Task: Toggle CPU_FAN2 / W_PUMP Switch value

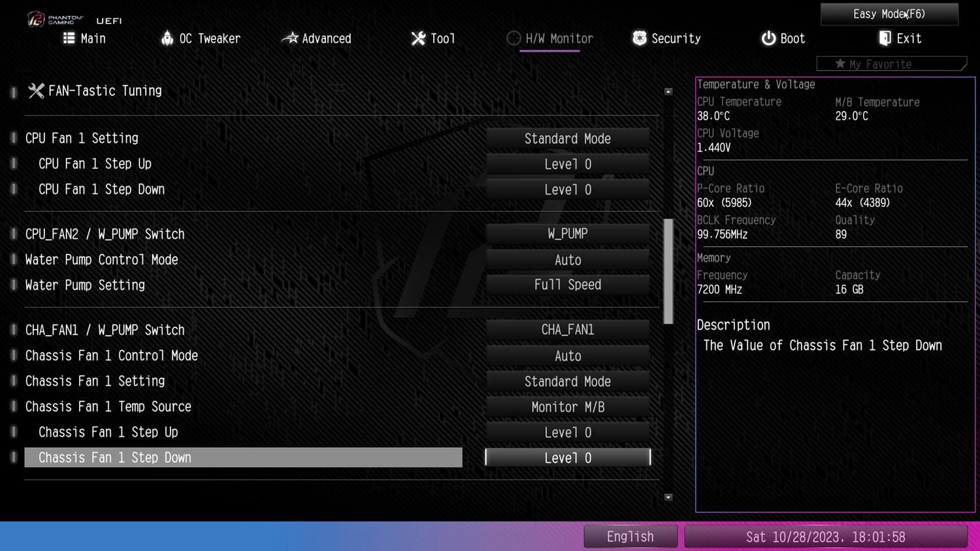Action: click(x=567, y=234)
